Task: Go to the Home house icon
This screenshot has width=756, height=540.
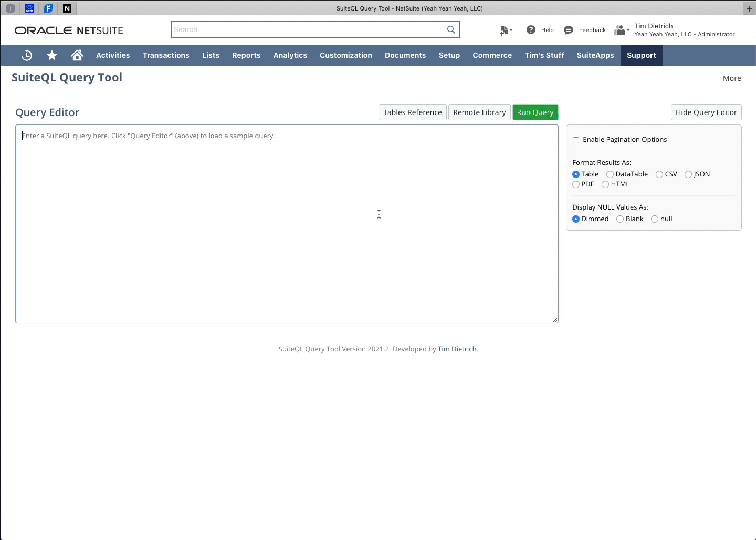Action: [x=77, y=55]
